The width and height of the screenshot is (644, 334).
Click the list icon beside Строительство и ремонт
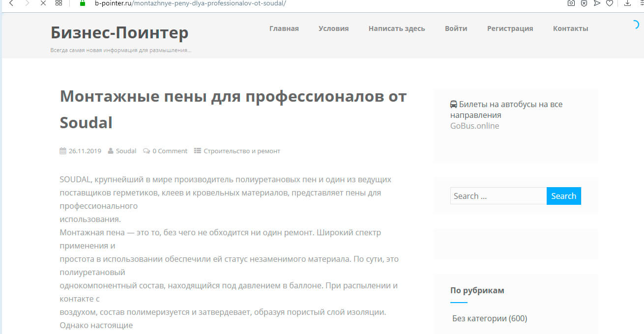pos(198,151)
